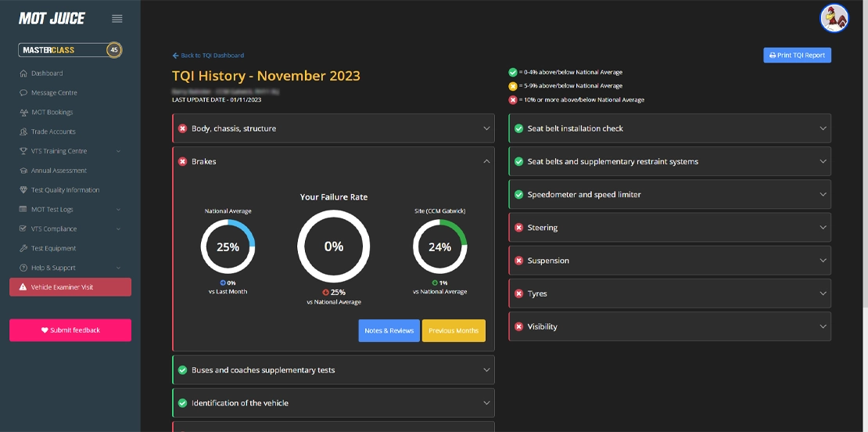868x432 pixels.
Task: Click red cross icon beside Suspension
Action: [x=518, y=261]
